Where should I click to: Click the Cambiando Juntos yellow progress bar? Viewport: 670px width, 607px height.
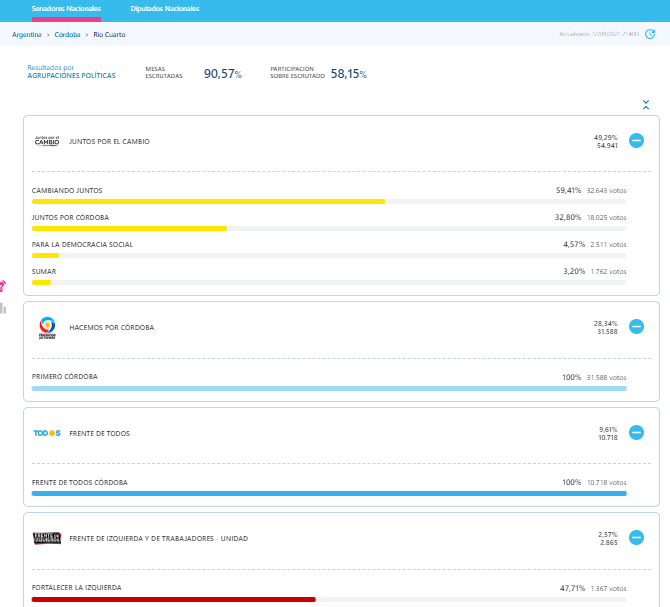coord(208,201)
